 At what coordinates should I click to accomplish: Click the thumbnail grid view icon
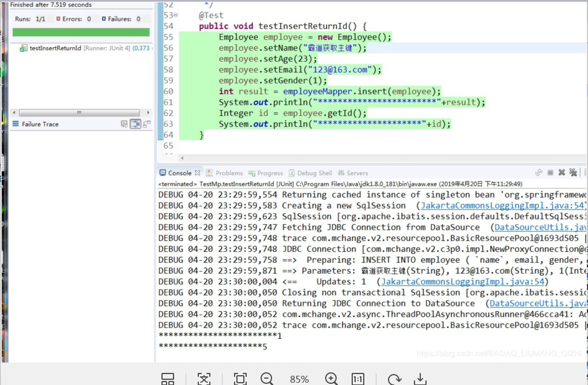pyautogui.click(x=168, y=379)
